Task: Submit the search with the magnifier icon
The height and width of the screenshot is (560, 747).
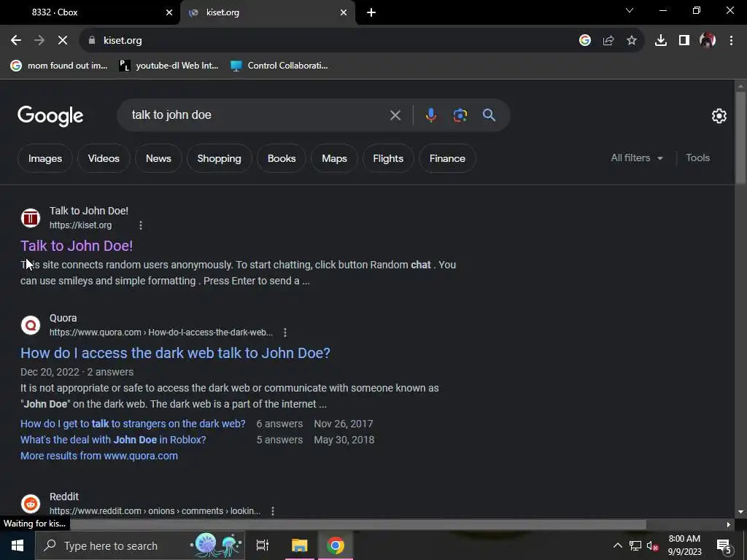Action: [x=489, y=115]
